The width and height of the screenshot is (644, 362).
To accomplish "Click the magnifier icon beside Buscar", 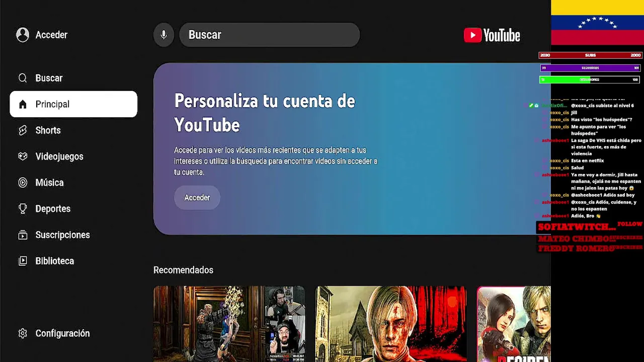I will pyautogui.click(x=23, y=78).
